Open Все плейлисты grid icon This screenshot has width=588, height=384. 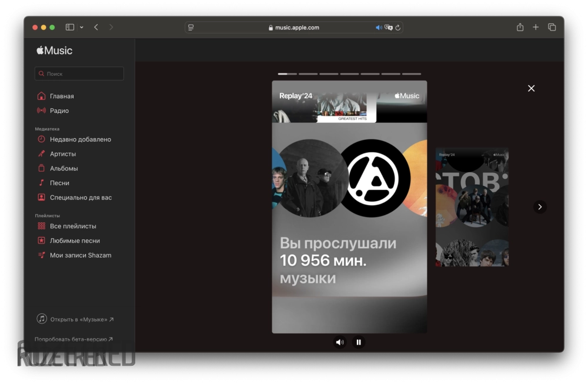(41, 226)
